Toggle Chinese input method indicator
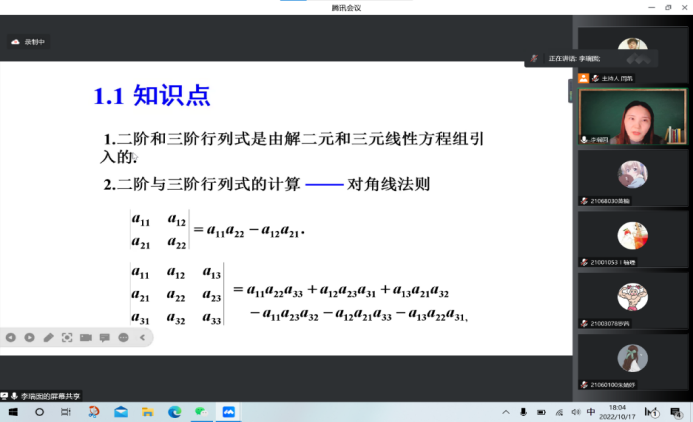This screenshot has width=693, height=422. point(591,412)
